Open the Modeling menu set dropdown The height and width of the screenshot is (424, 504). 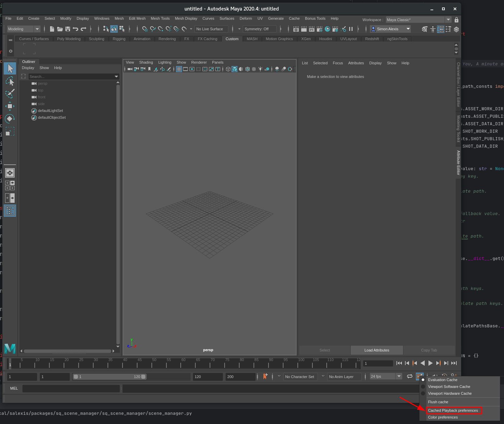point(24,29)
